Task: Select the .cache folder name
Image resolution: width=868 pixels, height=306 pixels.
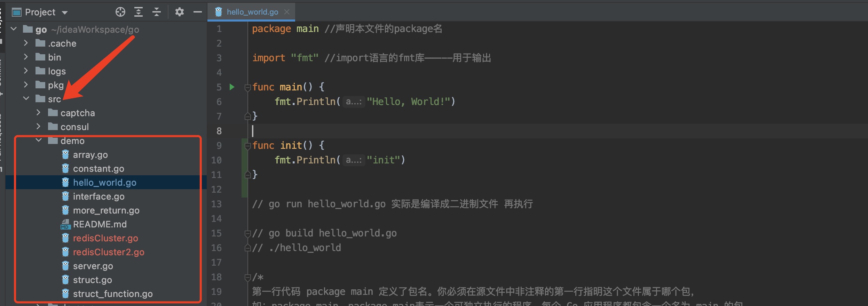Action: point(62,43)
